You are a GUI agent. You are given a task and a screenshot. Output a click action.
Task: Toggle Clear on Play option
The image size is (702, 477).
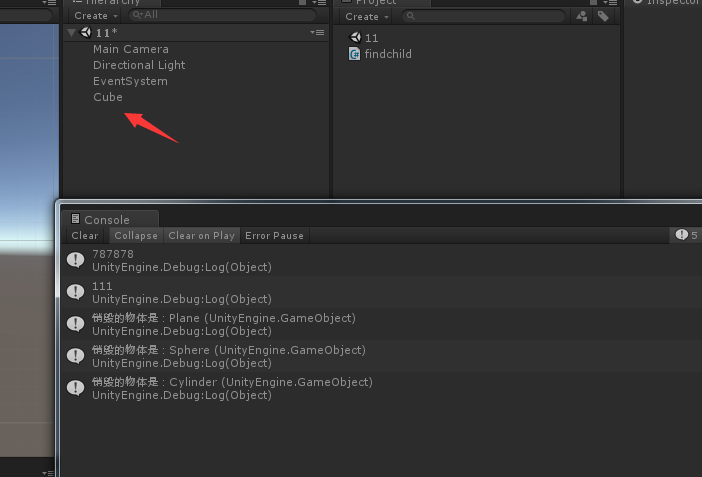[x=201, y=236]
